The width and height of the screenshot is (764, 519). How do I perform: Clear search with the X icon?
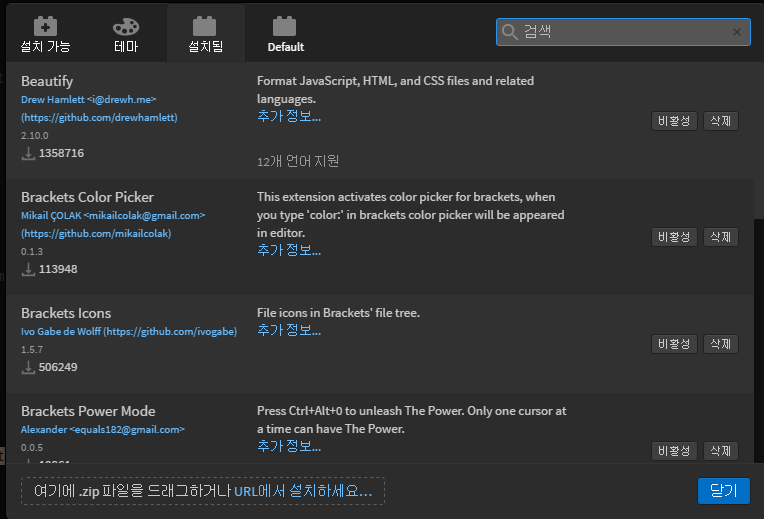click(737, 32)
